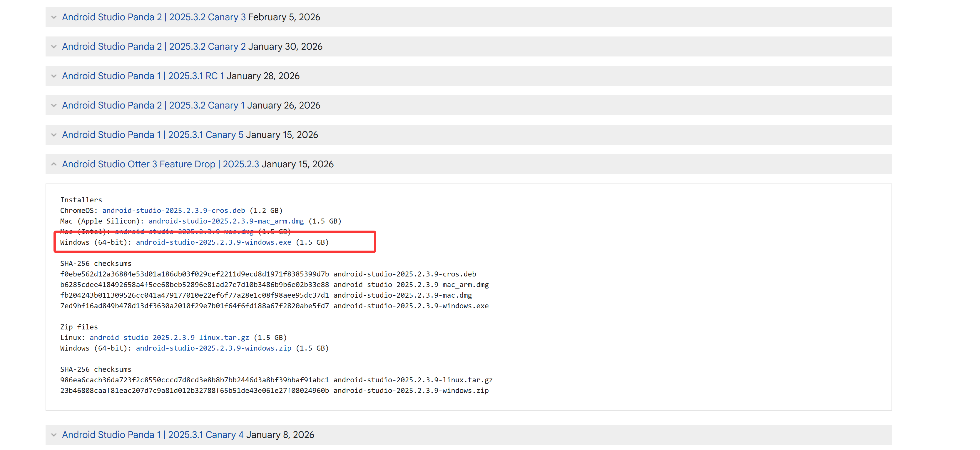Screen dimensions: 980x450
Task: Expand the Panda 1 RC 1 section chevron
Action: click(x=53, y=76)
